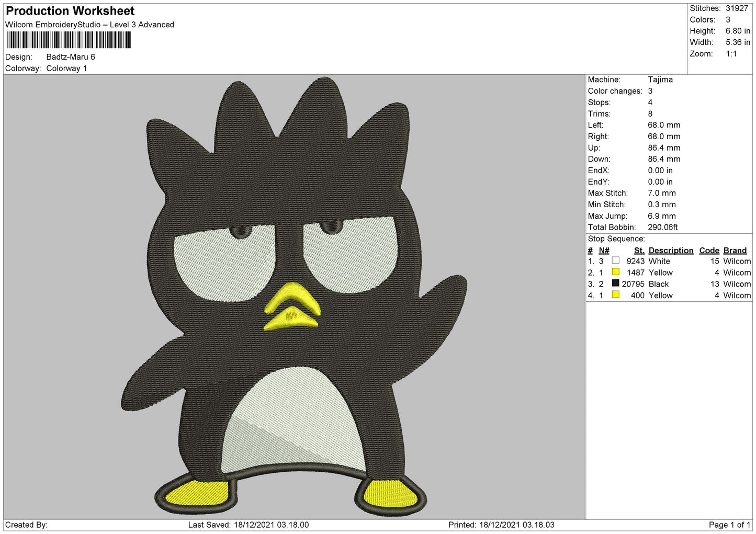Click the 'Page 1 of 1' footer text
The image size is (756, 534).
point(730,525)
